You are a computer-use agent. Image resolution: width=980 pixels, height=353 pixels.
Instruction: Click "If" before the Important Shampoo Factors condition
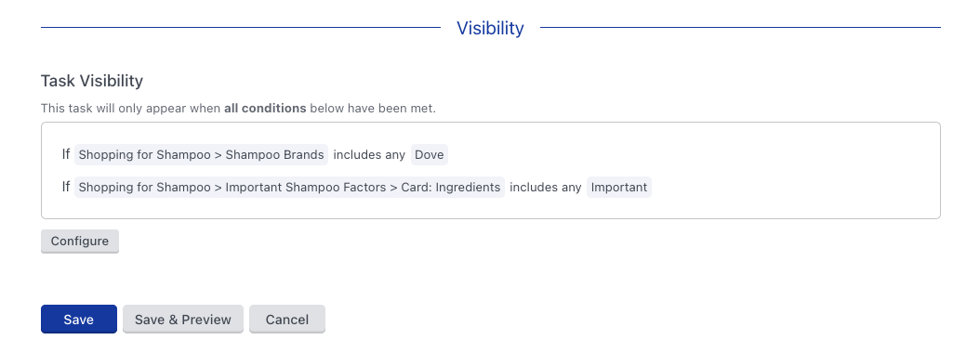[66, 186]
